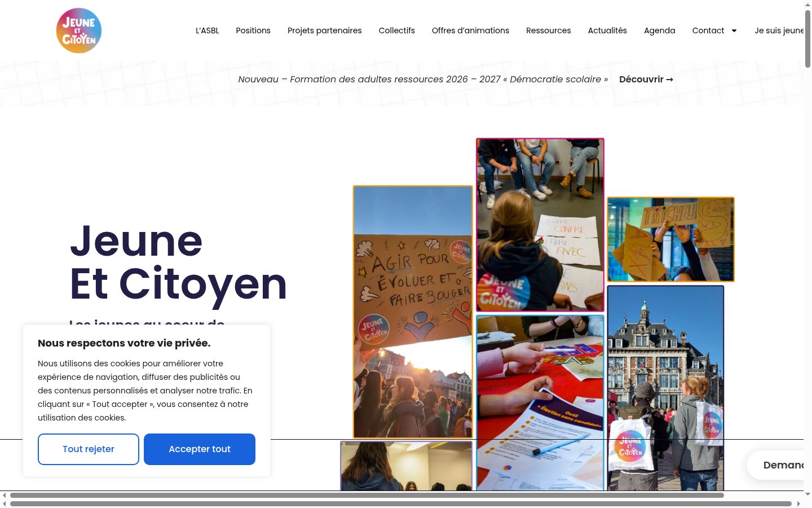Open the partially visible bottom-left group photo
This screenshot has height=508, width=812.
click(407, 466)
